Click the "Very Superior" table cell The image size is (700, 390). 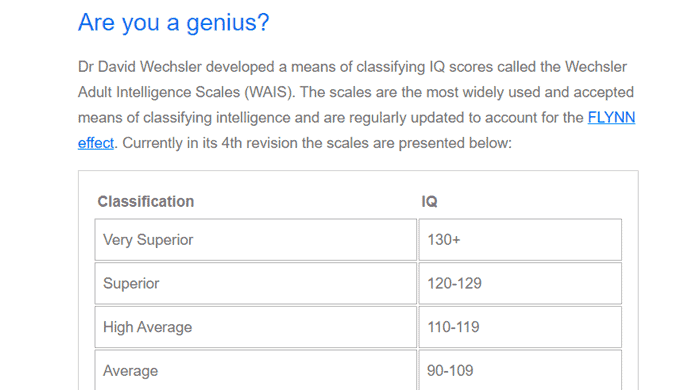[255, 240]
